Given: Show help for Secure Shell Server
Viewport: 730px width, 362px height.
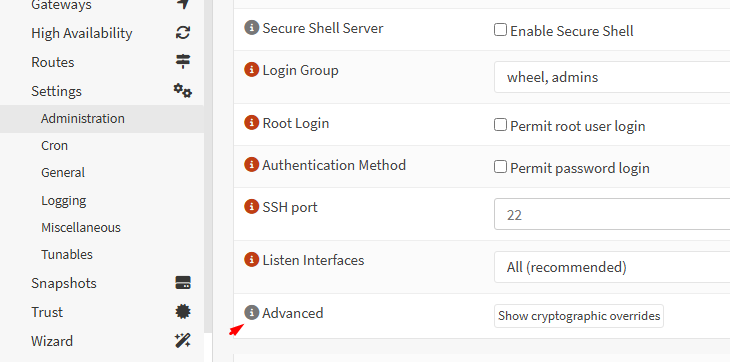Looking at the screenshot, I should point(251,27).
